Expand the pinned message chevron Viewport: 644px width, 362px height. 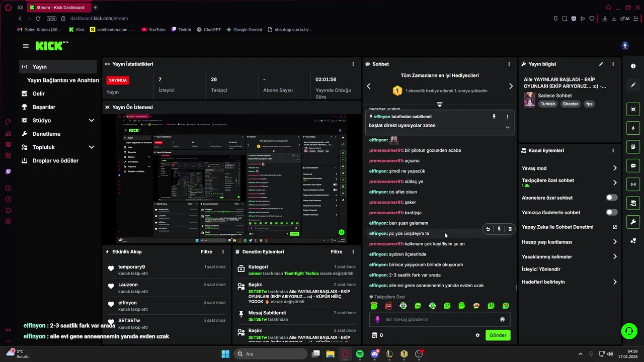[507, 127]
